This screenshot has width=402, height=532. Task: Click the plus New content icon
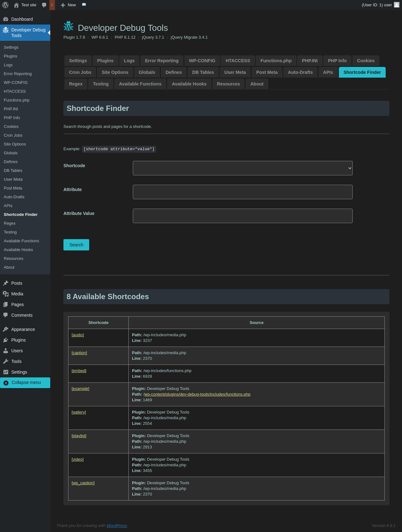point(63,5)
